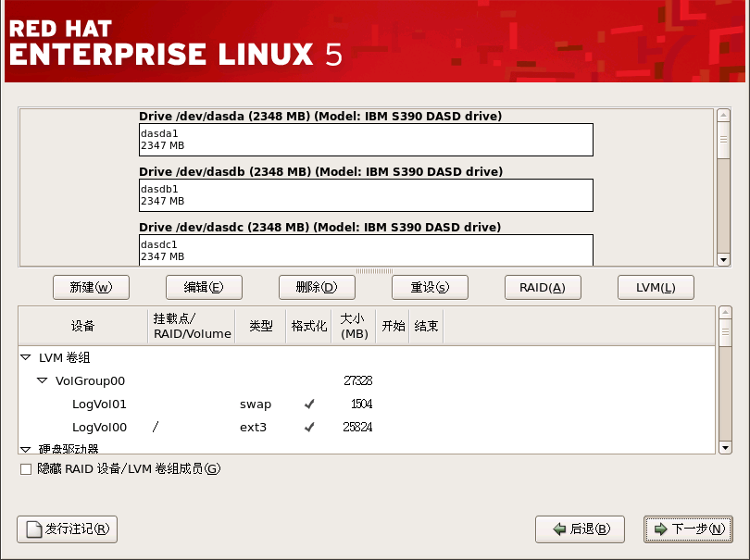The width and height of the screenshot is (750, 560).
Task: Click the Drive /dev/dasda heading
Action: (320, 117)
